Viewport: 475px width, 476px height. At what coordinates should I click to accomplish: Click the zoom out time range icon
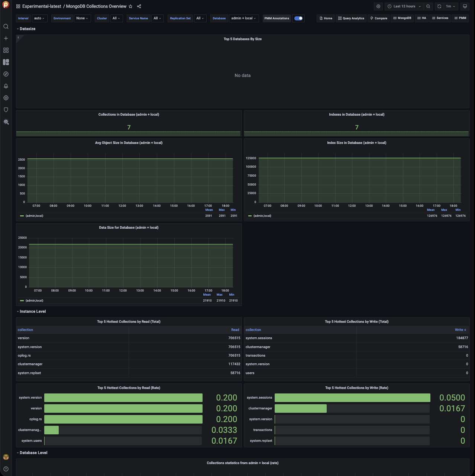click(428, 6)
